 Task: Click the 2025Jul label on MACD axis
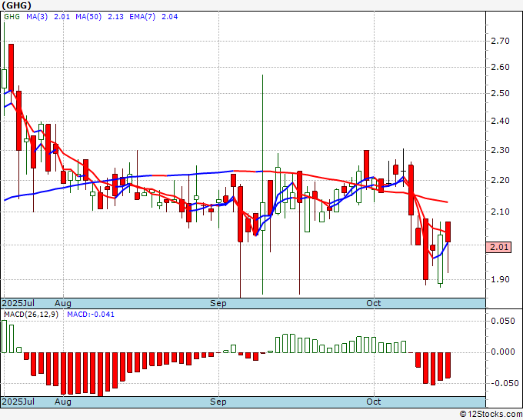(18, 402)
